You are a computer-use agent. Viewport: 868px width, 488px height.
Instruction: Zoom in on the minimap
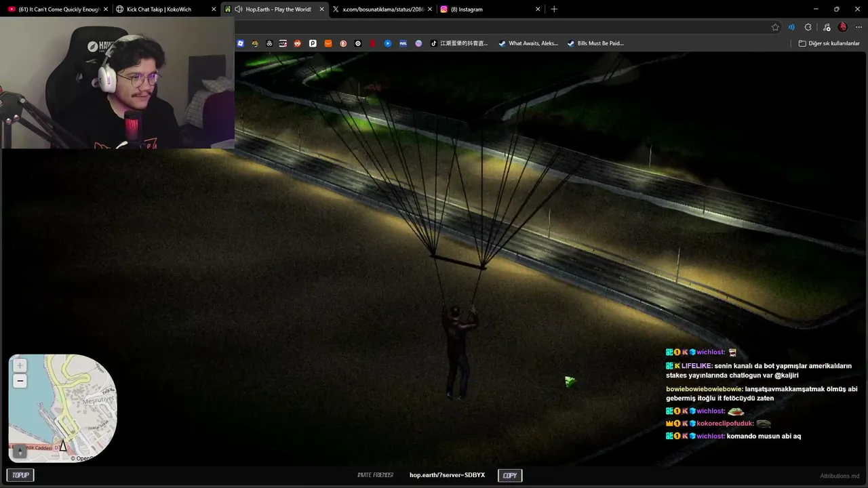tap(20, 365)
